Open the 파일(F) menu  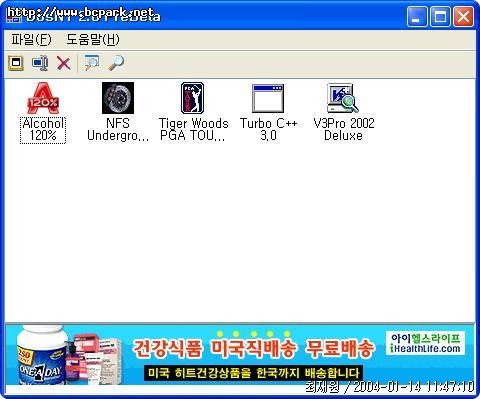click(31, 40)
